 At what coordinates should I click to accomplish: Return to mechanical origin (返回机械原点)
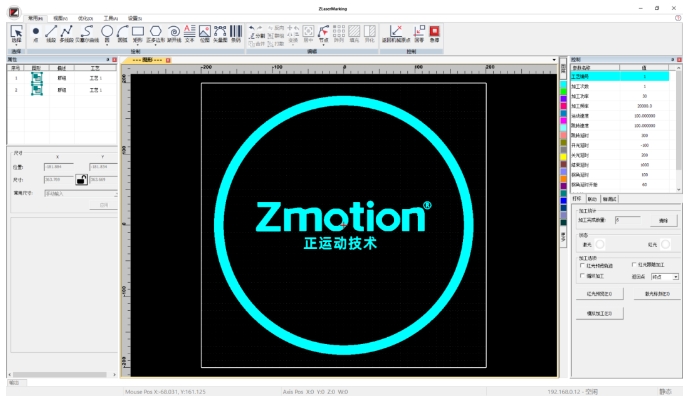click(x=396, y=34)
